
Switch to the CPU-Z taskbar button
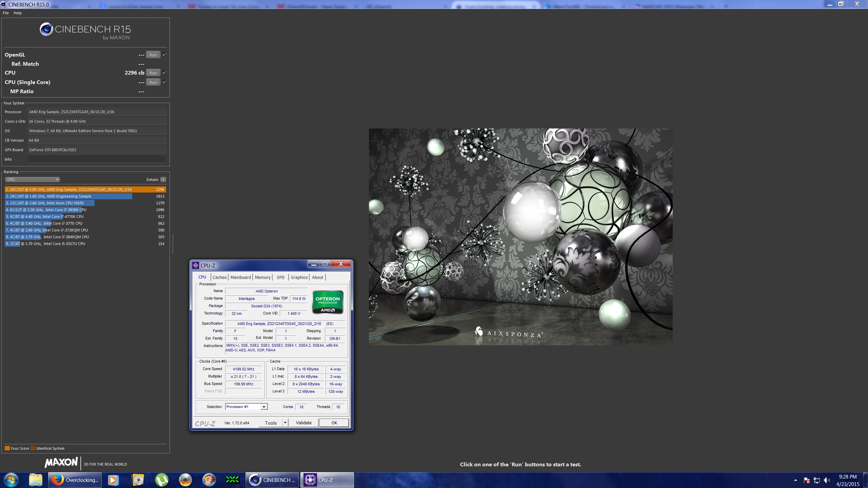(x=327, y=480)
